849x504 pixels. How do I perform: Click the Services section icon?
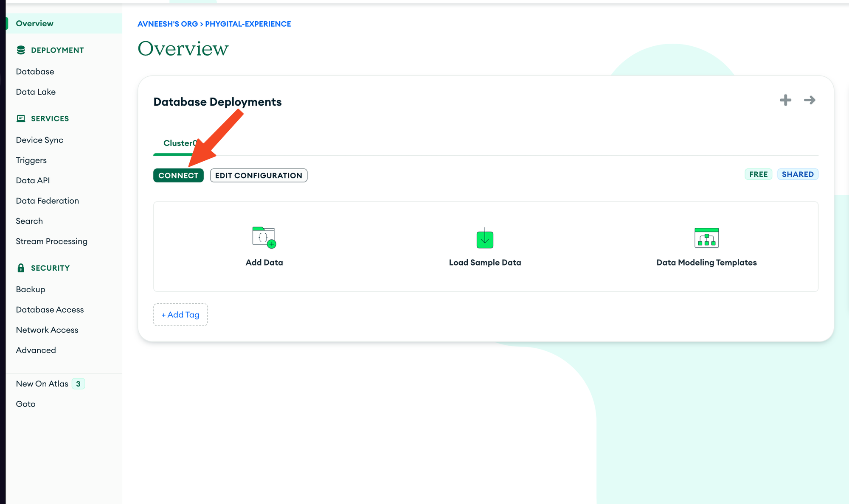[x=21, y=118]
